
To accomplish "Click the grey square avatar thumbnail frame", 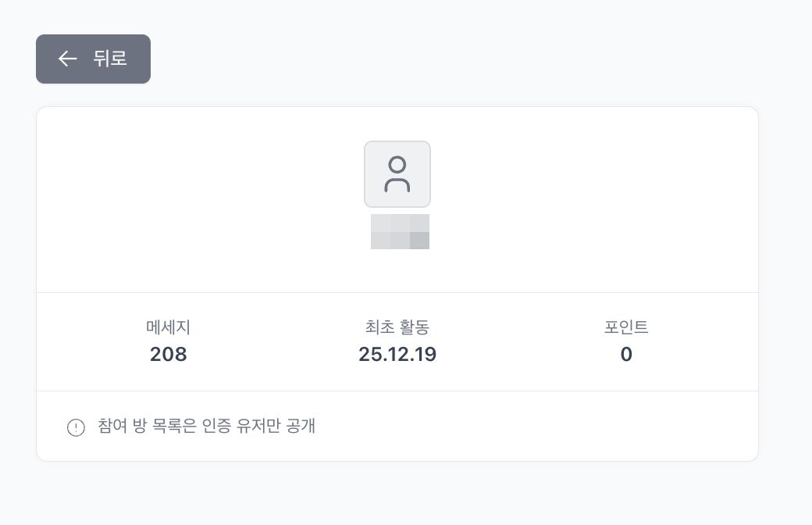I will 373,150.
